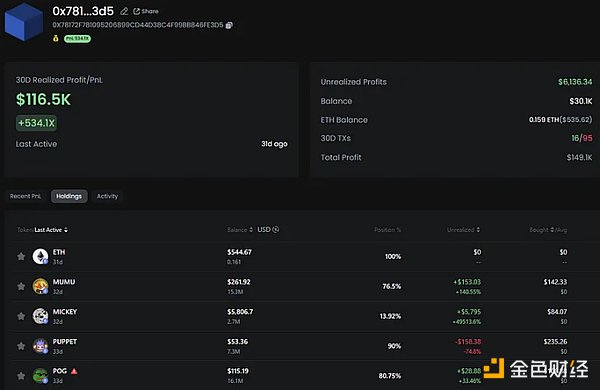Click the Total Profit $149.1K value
600x390 pixels.
[579, 157]
